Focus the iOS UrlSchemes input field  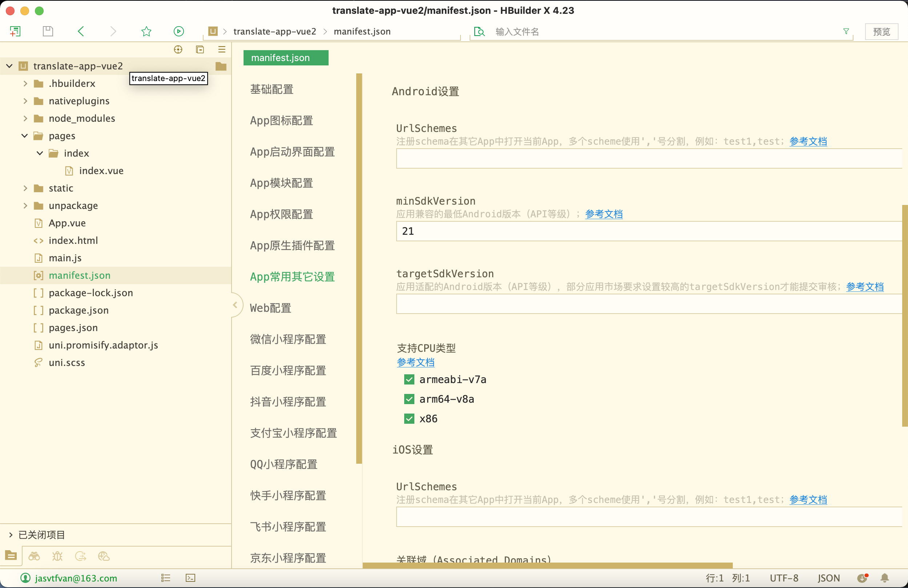pyautogui.click(x=649, y=517)
